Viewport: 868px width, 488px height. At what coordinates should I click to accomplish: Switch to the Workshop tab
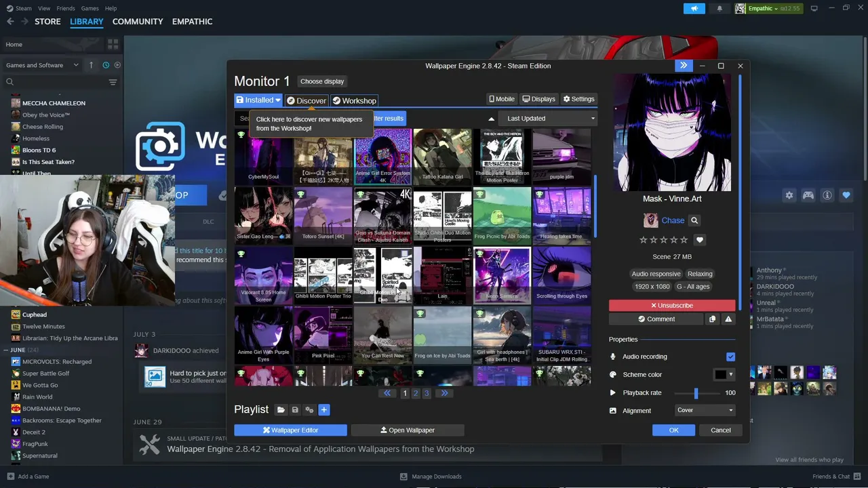354,100
